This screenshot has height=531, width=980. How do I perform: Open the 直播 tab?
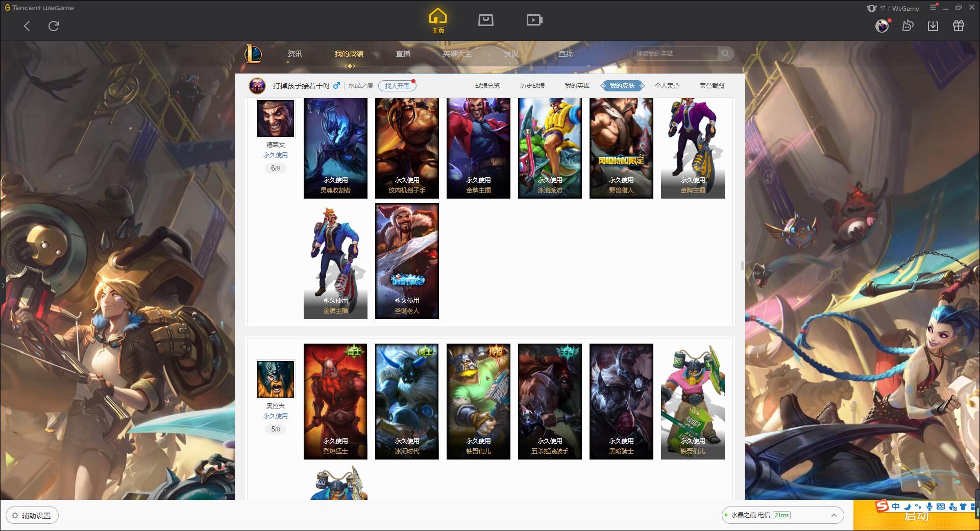pos(403,54)
